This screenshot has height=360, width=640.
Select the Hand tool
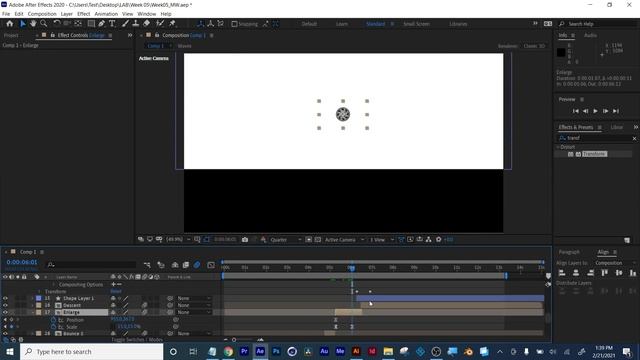[33, 24]
